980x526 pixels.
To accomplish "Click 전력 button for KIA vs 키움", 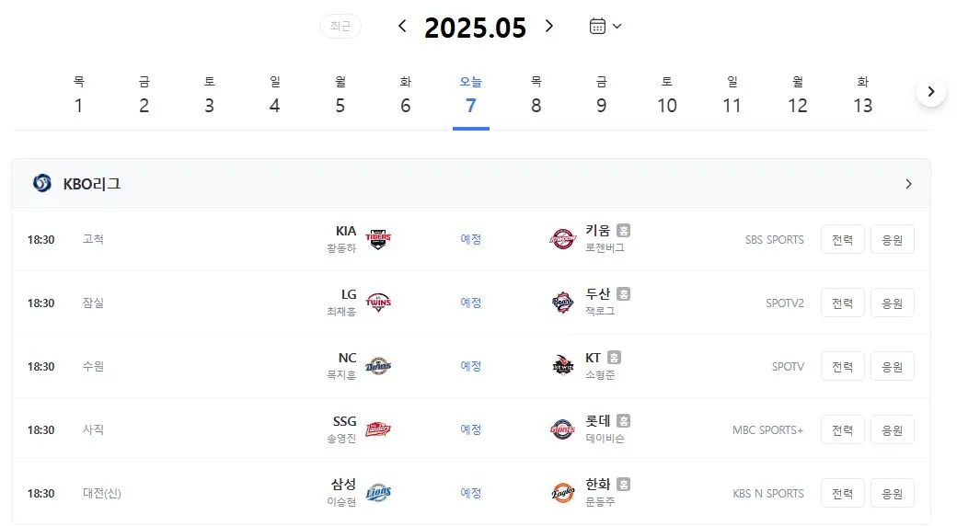I will pyautogui.click(x=843, y=239).
